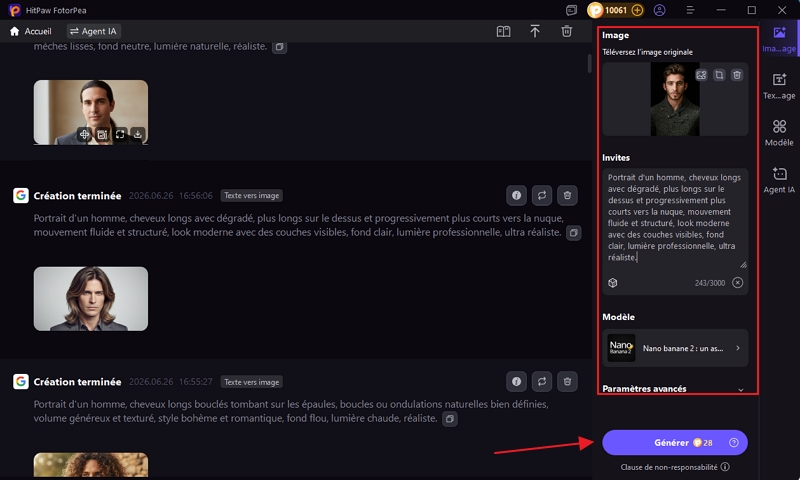
Task: Click the Générer button
Action: [x=674, y=442]
